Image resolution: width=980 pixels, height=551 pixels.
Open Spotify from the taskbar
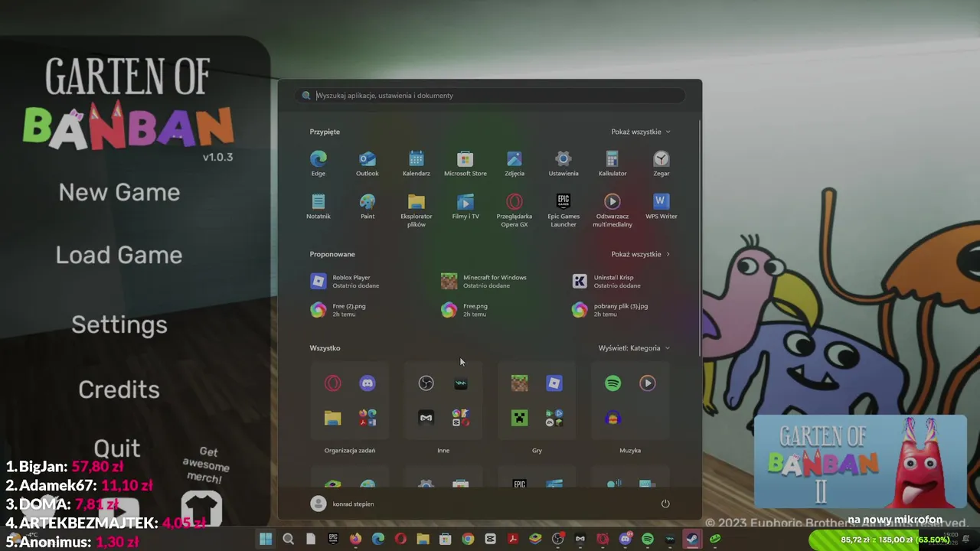(648, 539)
